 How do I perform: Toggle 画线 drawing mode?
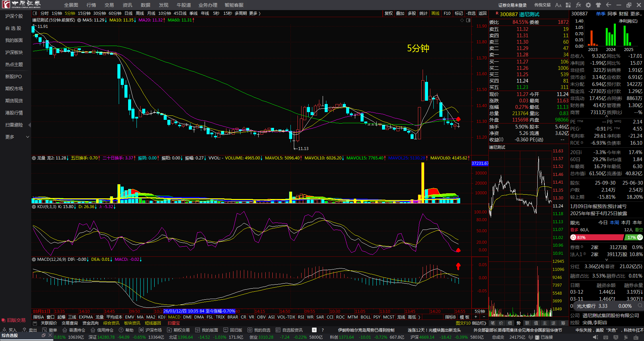[x=435, y=13]
